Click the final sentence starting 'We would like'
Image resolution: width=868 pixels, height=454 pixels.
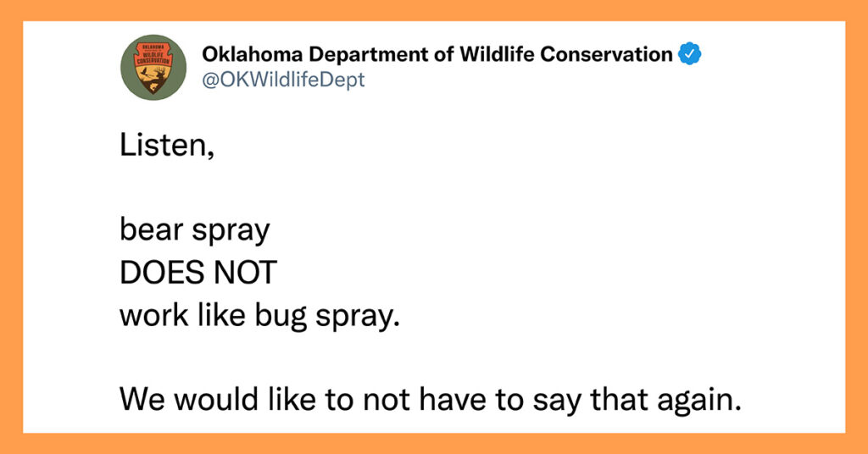click(x=430, y=399)
